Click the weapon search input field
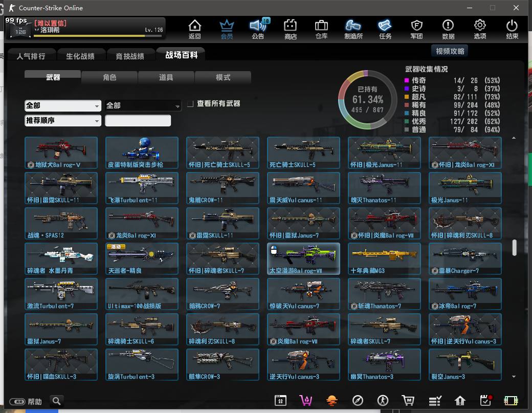This screenshot has height=413, width=532. click(x=138, y=120)
